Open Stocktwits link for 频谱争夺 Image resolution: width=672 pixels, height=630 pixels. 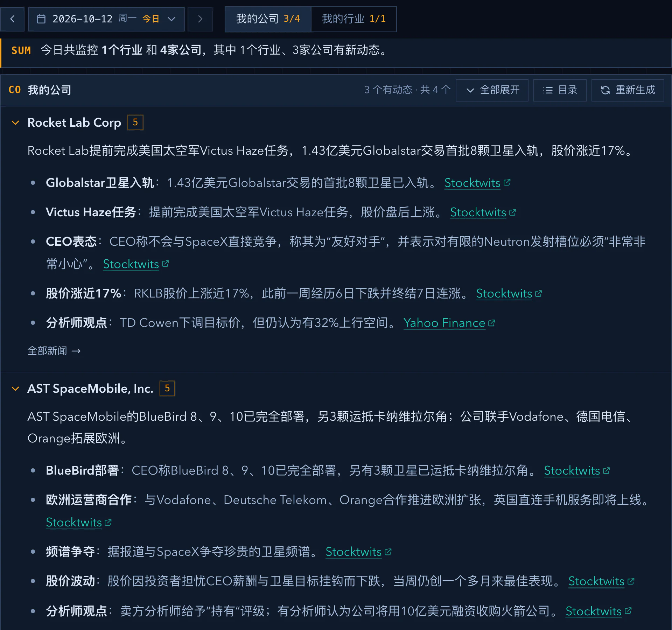coord(353,552)
